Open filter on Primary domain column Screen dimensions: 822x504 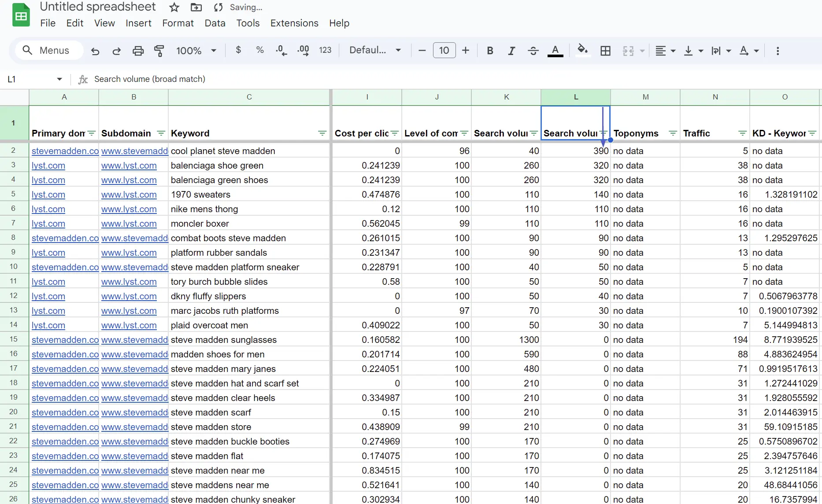(92, 133)
